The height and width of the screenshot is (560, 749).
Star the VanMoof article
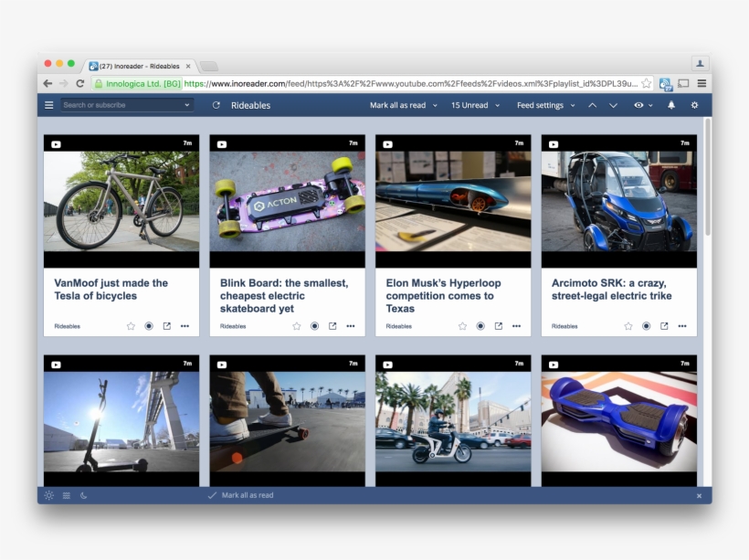(x=131, y=326)
